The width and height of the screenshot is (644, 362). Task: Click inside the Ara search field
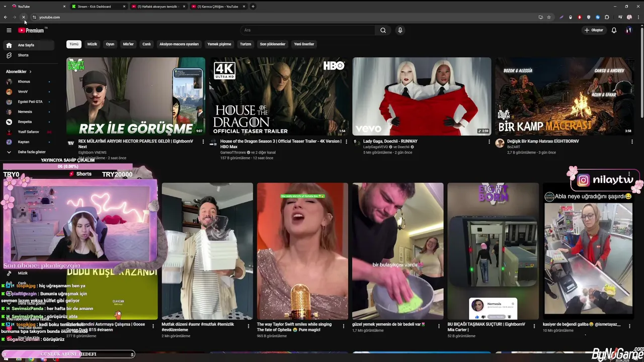[308, 30]
